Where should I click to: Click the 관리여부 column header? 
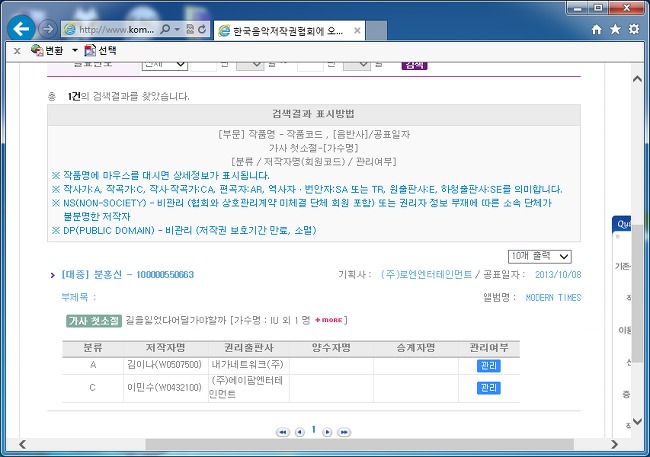tap(489, 348)
